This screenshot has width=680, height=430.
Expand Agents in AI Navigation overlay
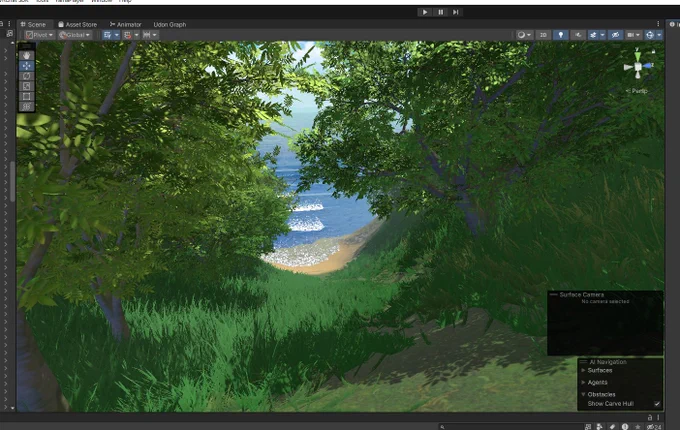click(x=583, y=382)
